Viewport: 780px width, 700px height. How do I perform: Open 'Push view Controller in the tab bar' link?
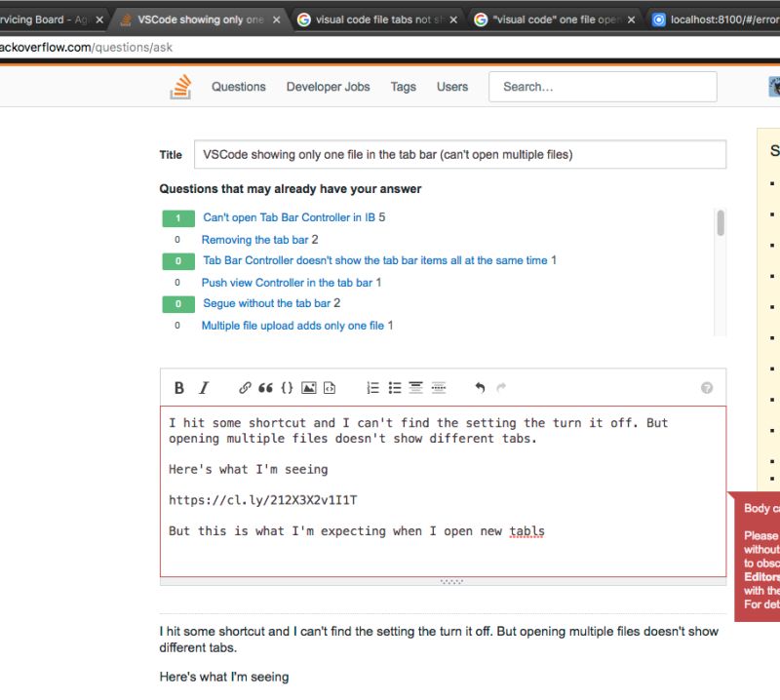[287, 283]
